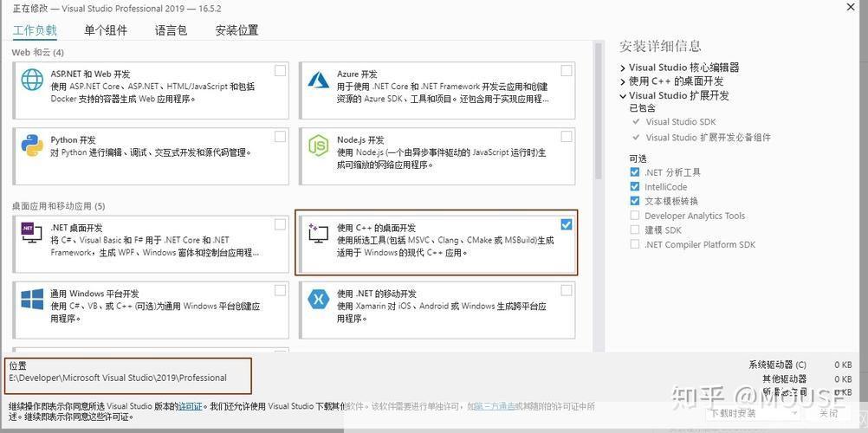Tick the Python 开发 workload checkbox
Image resolution: width=868 pixels, height=433 pixels.
[x=280, y=136]
